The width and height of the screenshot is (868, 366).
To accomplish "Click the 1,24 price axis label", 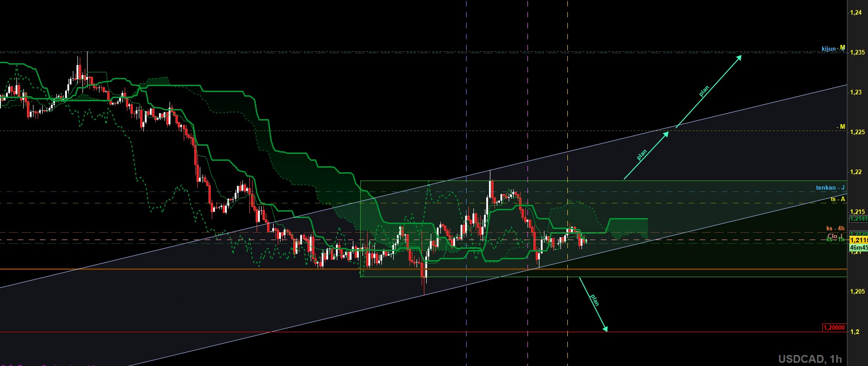I will pos(855,13).
